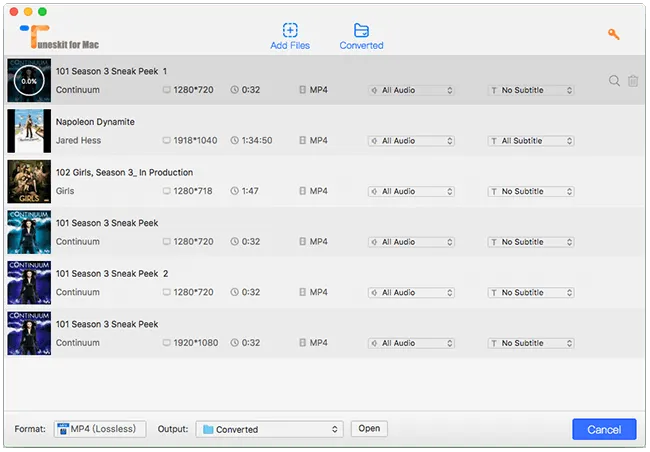The height and width of the screenshot is (452, 650).
Task: Click the magnifier icon on first row
Action: click(x=615, y=81)
